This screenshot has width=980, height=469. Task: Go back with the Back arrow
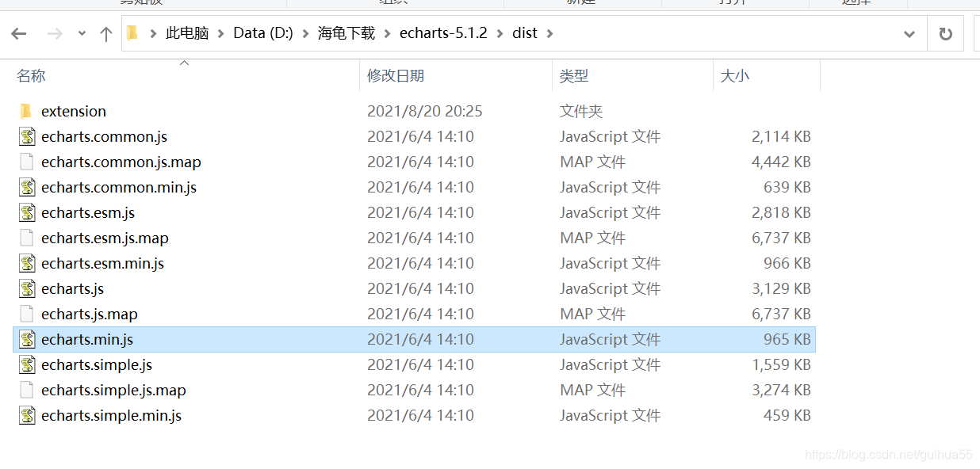click(x=19, y=33)
